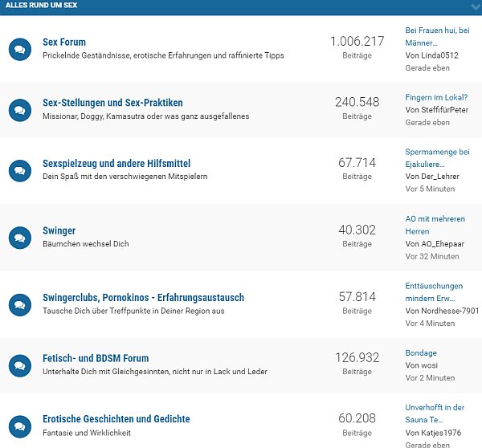Click the chat icon beside Erotische Geschichten und Gedichte
The width and height of the screenshot is (482, 448).
point(19,426)
